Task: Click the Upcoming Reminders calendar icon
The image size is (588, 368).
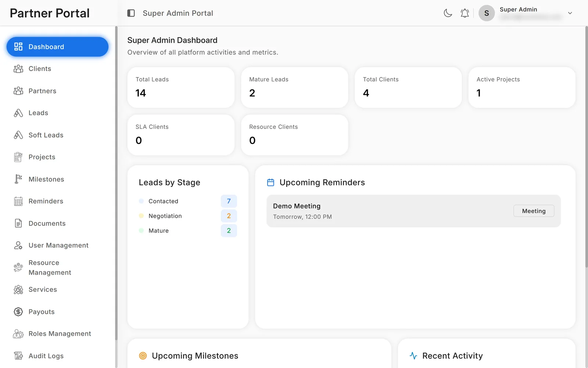Action: pyautogui.click(x=271, y=183)
